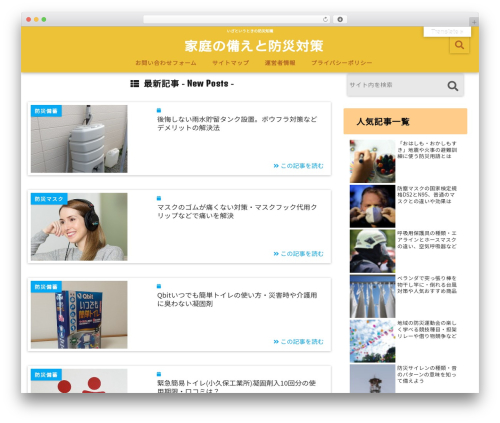Read the マスクのゴム article via この記事を読む
Screen dimensions: 500x423
[298, 254]
